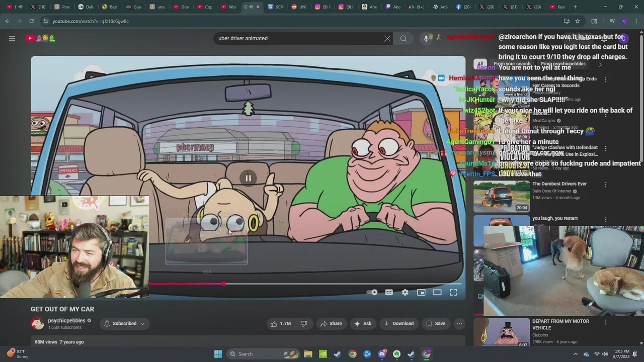Image resolution: width=644 pixels, height=362 pixels.
Task: Dislike the video with thumbs-down
Action: [304, 324]
